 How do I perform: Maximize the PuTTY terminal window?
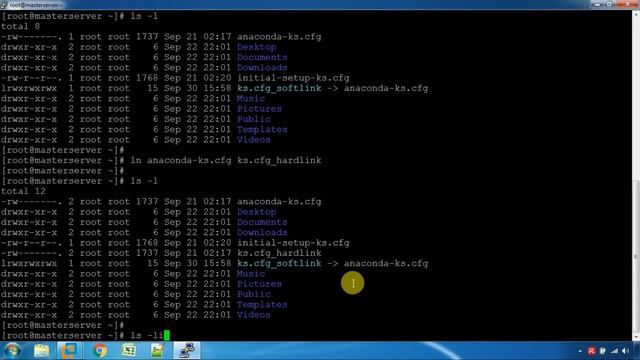pos(609,4)
